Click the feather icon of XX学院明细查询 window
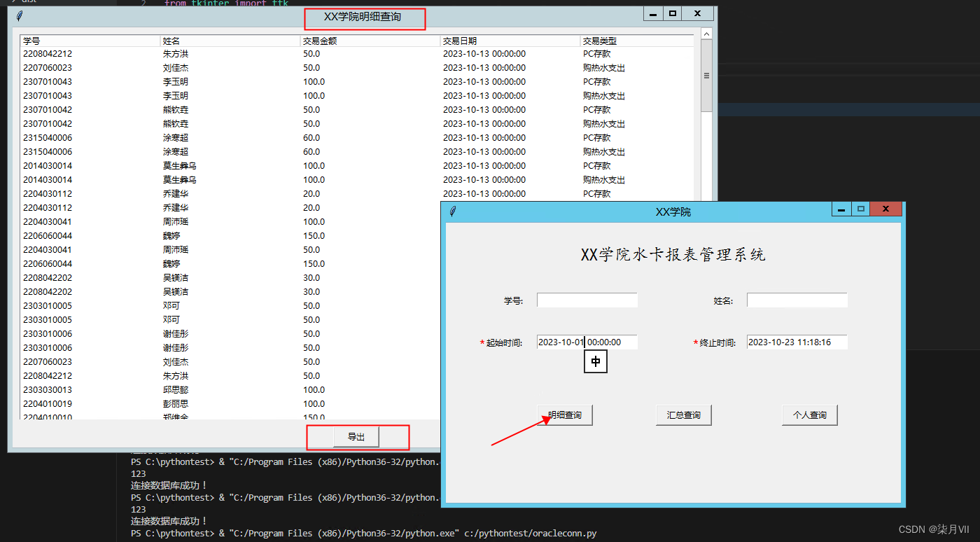Image resolution: width=980 pixels, height=542 pixels. [20, 15]
